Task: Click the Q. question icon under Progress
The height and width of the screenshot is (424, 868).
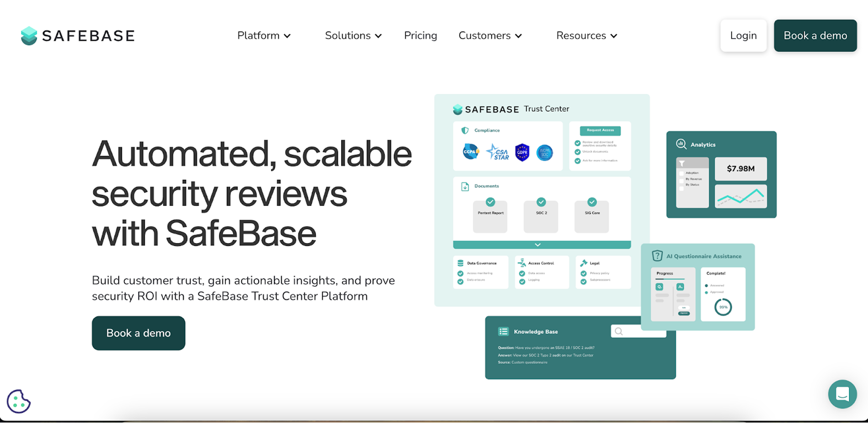Action: coord(659,287)
